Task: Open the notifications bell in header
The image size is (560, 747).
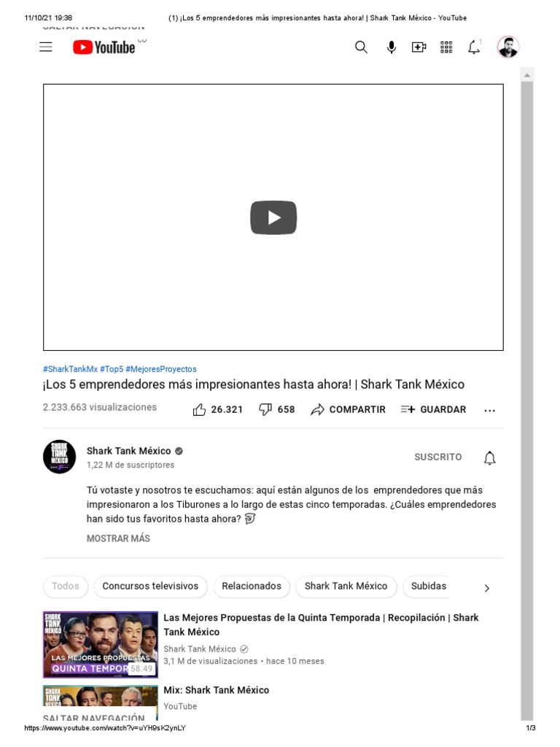Action: (x=474, y=47)
